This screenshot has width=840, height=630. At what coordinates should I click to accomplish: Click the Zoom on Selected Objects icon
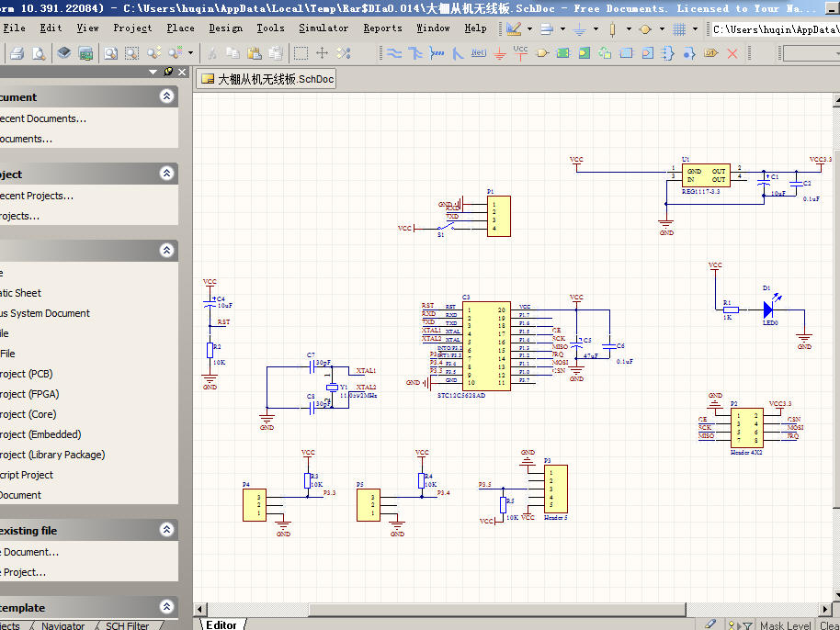click(153, 53)
